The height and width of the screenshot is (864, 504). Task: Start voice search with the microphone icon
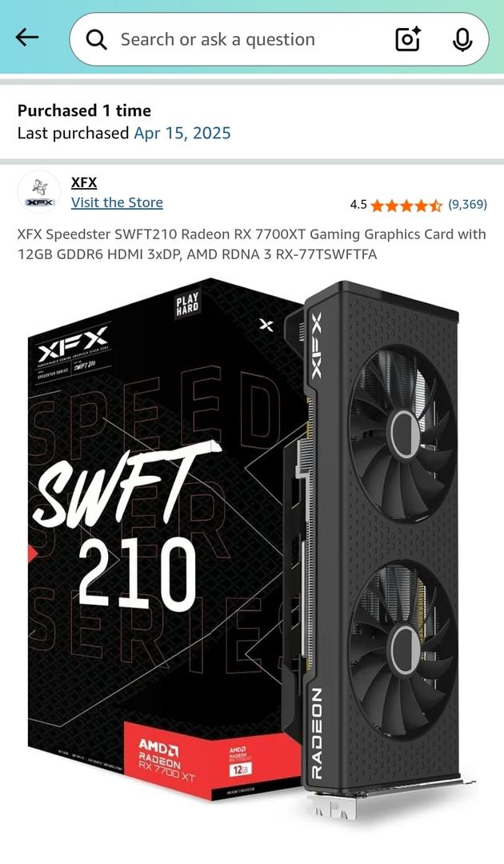[462, 39]
